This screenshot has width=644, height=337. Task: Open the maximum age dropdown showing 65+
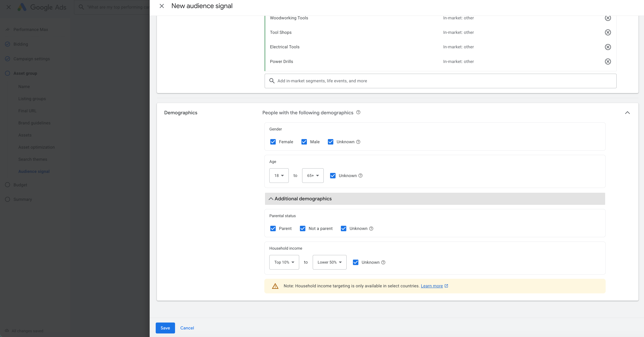tap(313, 176)
